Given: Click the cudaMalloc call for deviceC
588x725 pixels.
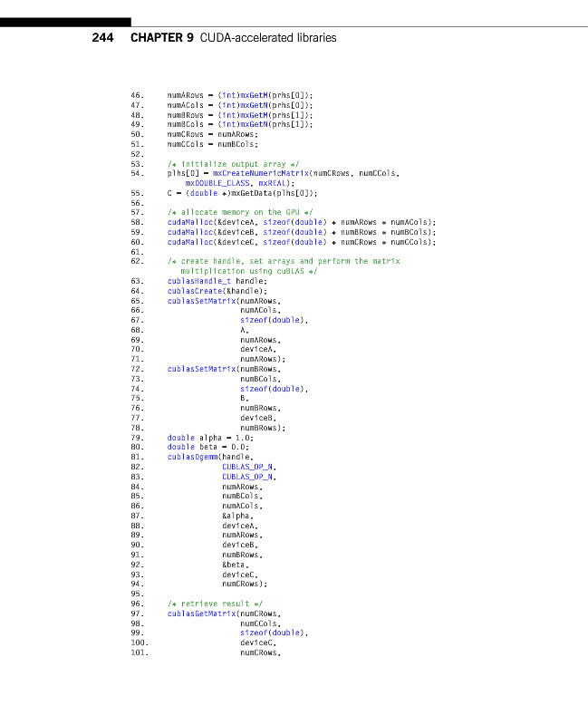Looking at the screenshot, I should click(190, 241).
